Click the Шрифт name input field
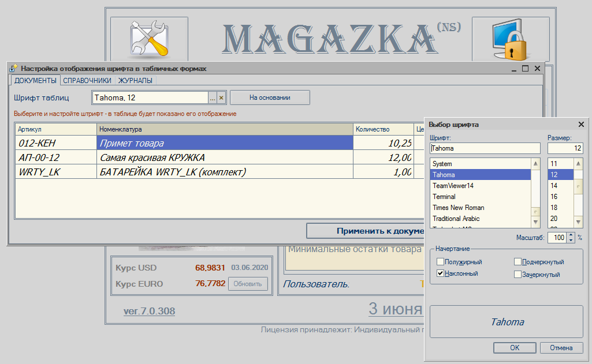Screen dimensions: 592x364 pyautogui.click(x=485, y=148)
